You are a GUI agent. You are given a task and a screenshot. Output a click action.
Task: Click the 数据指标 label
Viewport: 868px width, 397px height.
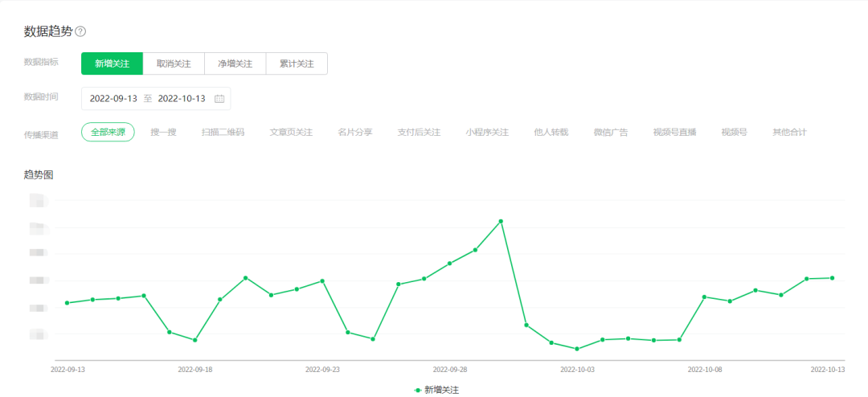tap(41, 61)
